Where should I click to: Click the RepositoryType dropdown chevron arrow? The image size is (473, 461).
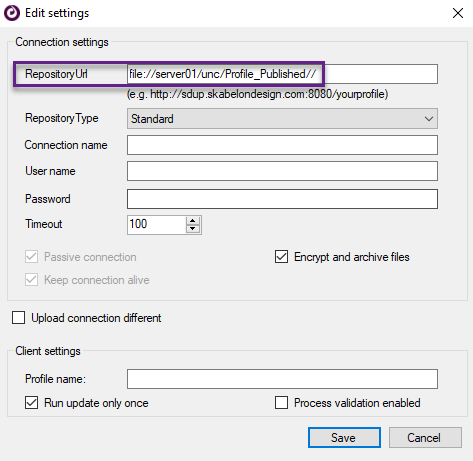tap(429, 119)
